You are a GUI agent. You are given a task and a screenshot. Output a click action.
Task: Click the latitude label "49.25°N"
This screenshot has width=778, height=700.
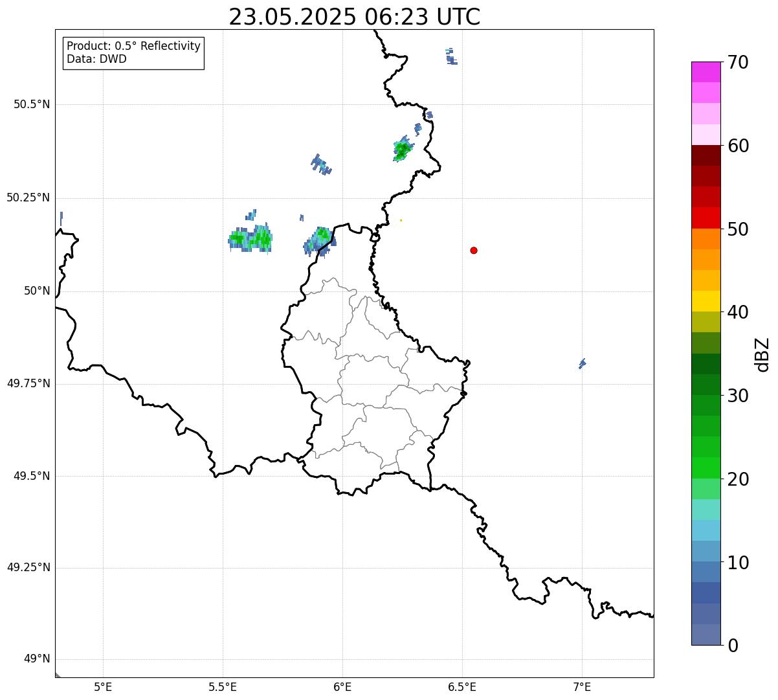[28, 567]
